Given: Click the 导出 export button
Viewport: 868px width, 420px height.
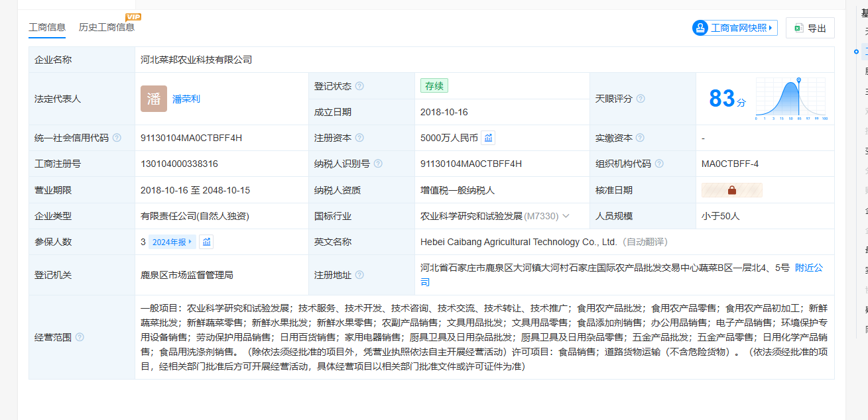Looking at the screenshot, I should point(810,28).
